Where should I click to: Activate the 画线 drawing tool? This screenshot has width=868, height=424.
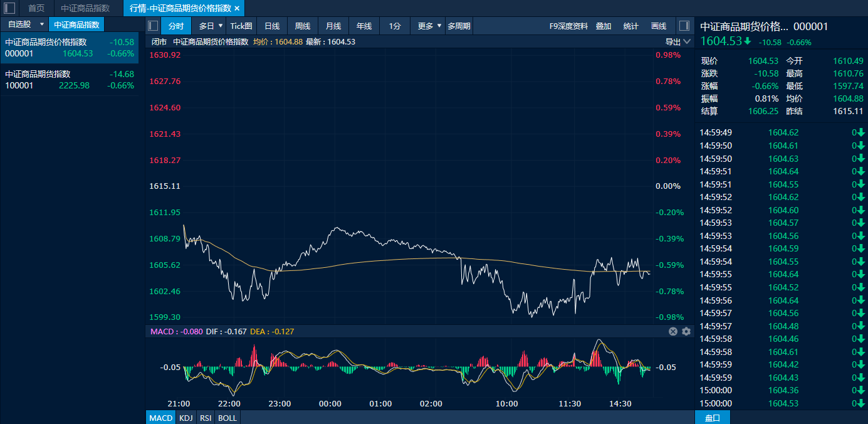(x=659, y=26)
